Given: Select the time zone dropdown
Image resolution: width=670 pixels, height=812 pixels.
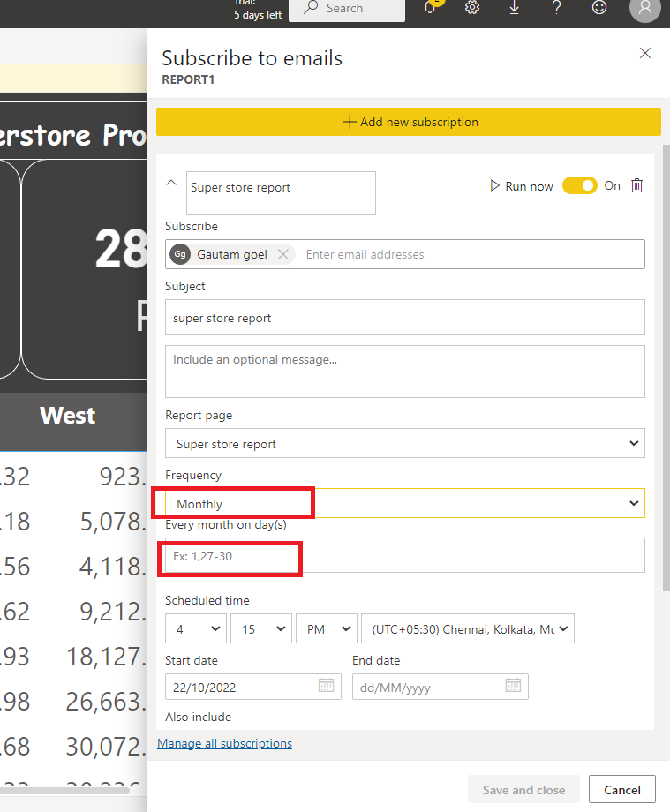Looking at the screenshot, I should coord(468,628).
